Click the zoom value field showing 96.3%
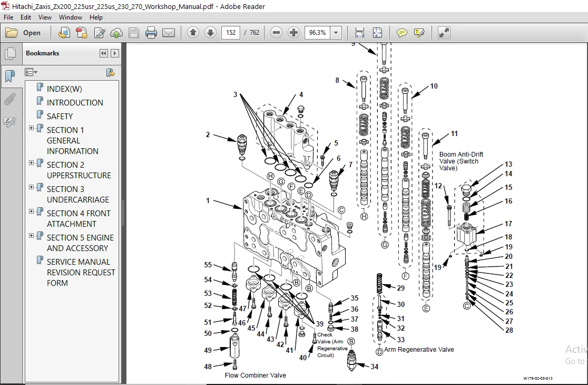The width and height of the screenshot is (588, 385). (317, 33)
